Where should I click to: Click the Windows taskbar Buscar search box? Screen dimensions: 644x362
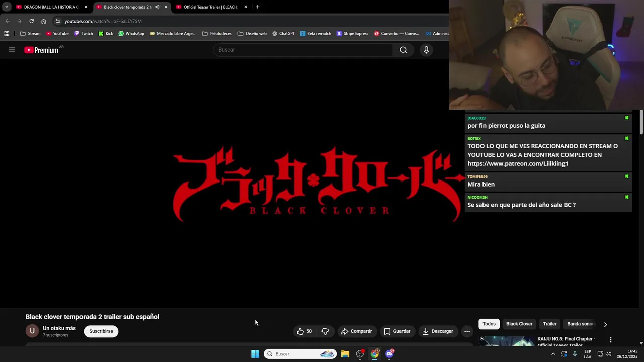point(300,354)
